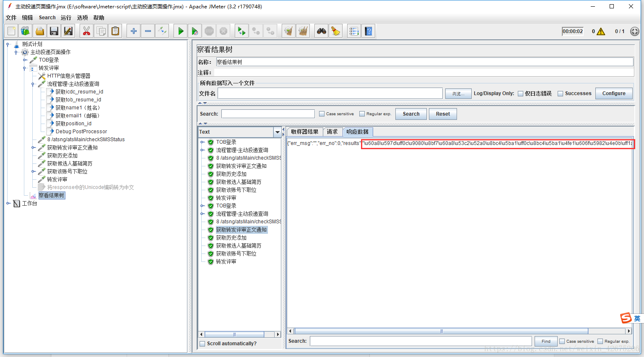Enable upper Regular exp. checkbox
644x357 pixels.
(x=362, y=114)
